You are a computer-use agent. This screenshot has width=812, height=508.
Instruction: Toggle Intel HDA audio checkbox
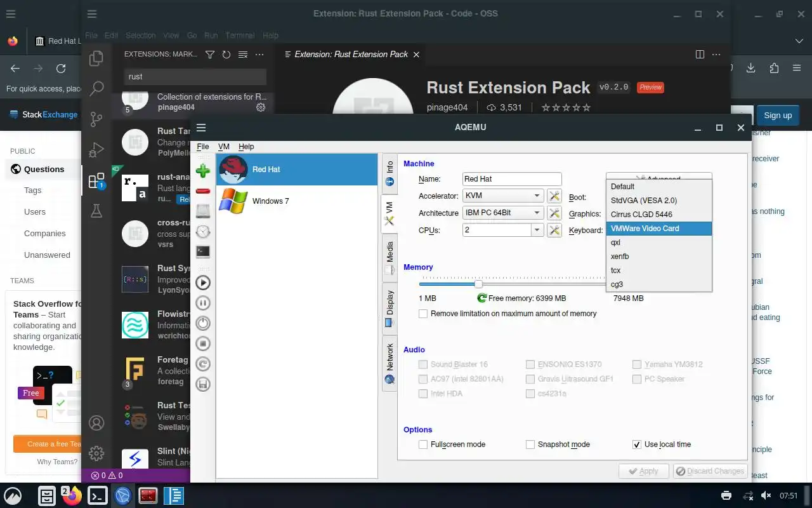423,394
